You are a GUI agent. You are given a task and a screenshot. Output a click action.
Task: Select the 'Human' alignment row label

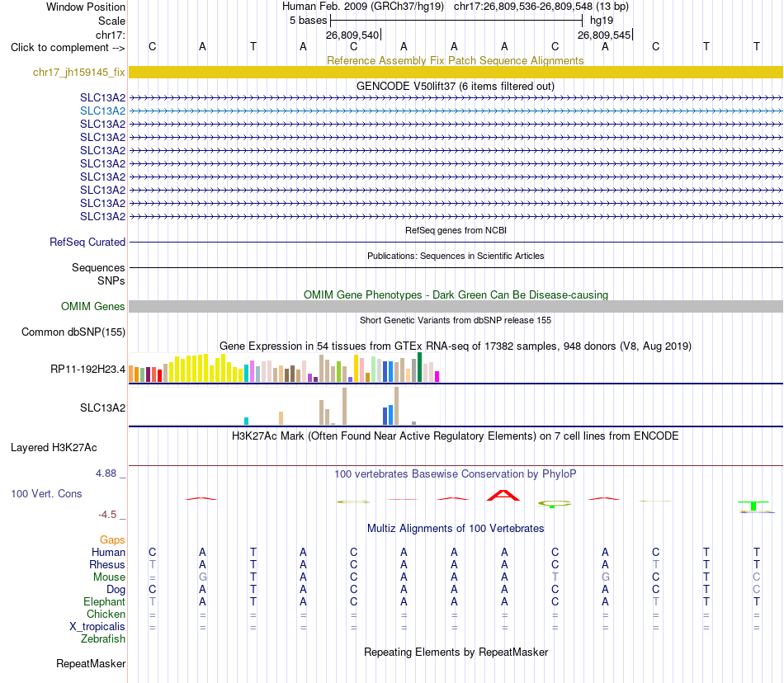pos(108,552)
